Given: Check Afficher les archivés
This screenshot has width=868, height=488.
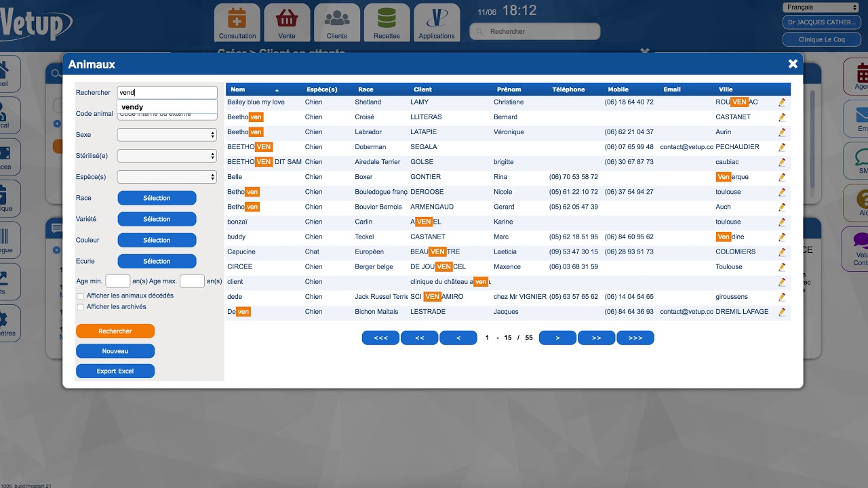Looking at the screenshot, I should click(80, 305).
